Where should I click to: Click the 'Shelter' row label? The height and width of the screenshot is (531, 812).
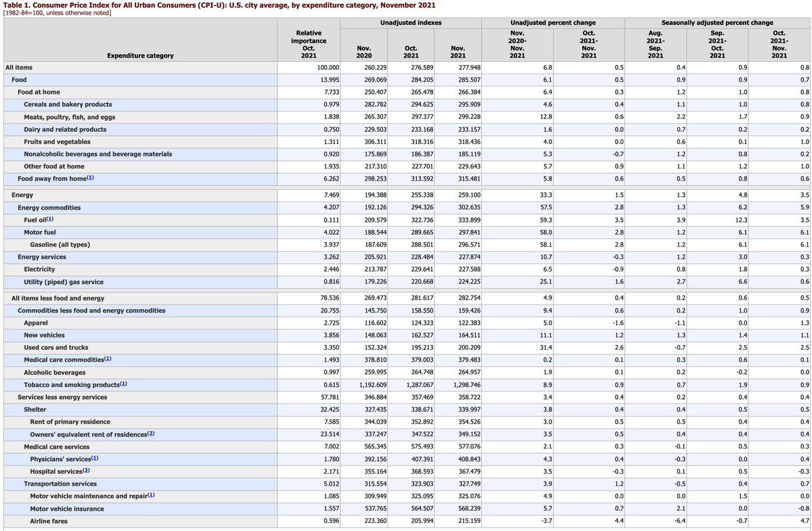click(35, 409)
